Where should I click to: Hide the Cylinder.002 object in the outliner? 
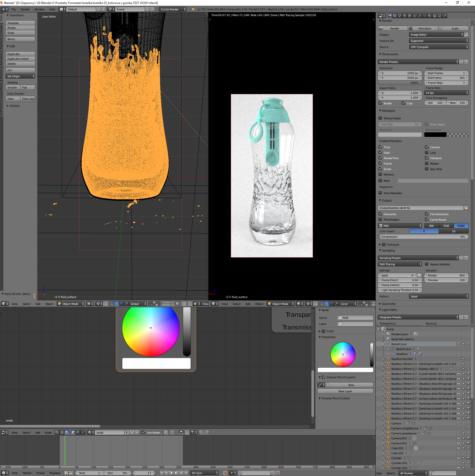pyautogui.click(x=459, y=468)
